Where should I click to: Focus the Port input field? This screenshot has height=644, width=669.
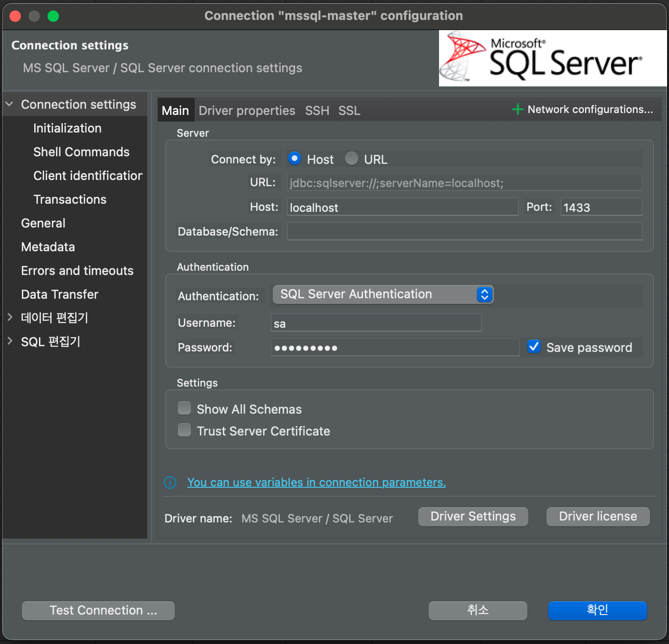point(601,207)
